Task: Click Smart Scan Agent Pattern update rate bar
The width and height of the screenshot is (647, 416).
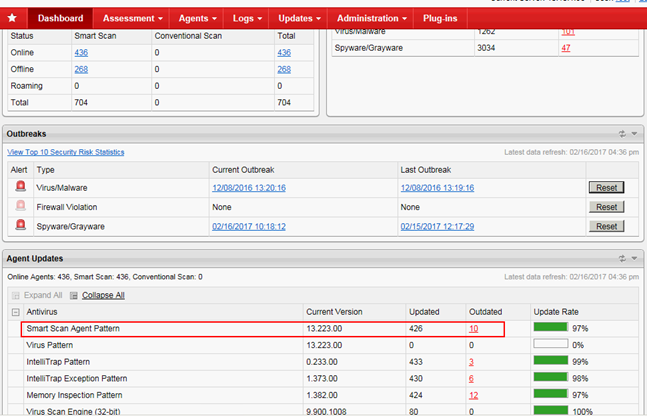Action: pos(550,328)
